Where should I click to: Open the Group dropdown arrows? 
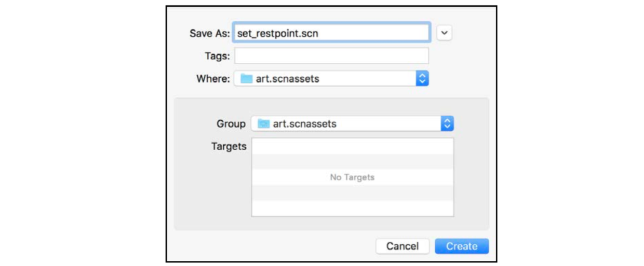[x=447, y=123]
